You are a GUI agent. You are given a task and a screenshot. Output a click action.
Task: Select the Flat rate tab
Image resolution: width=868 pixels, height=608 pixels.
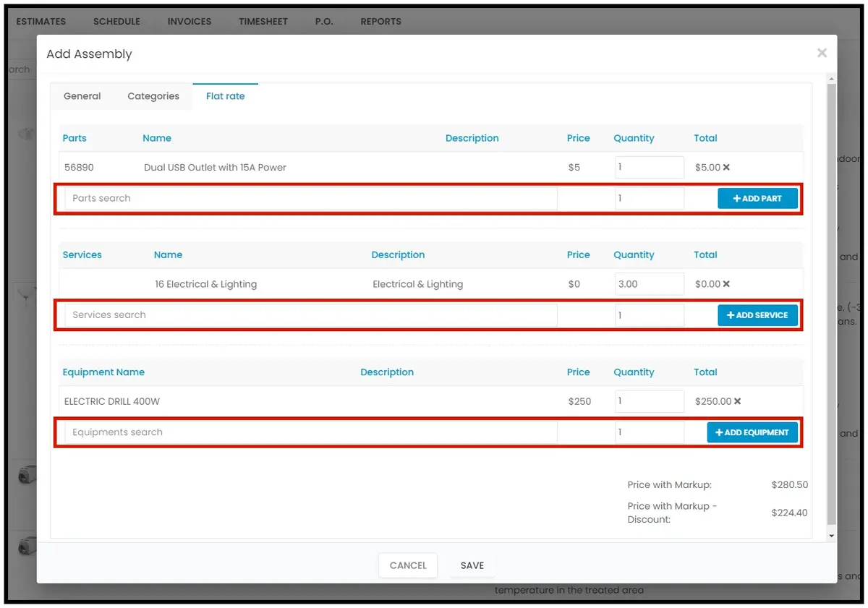tap(226, 96)
